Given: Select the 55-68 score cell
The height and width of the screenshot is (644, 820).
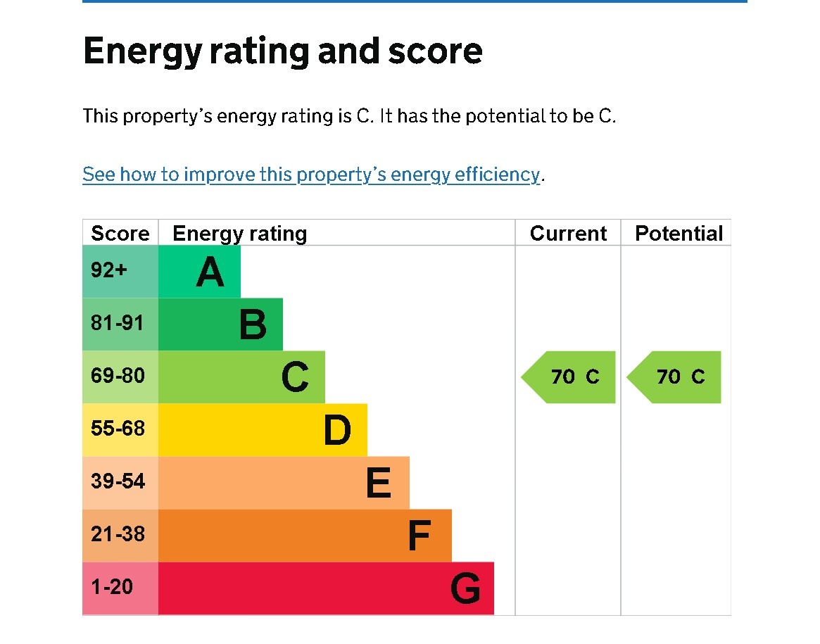Looking at the screenshot, I should pos(120,430).
